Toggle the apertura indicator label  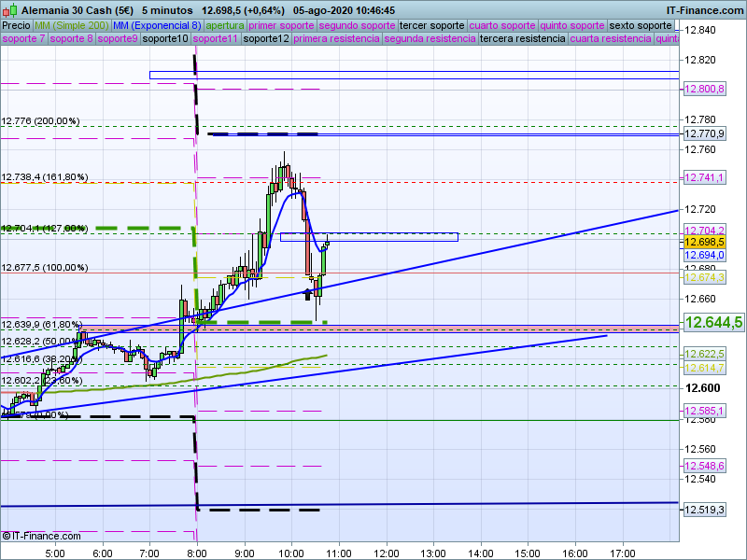pos(225,25)
